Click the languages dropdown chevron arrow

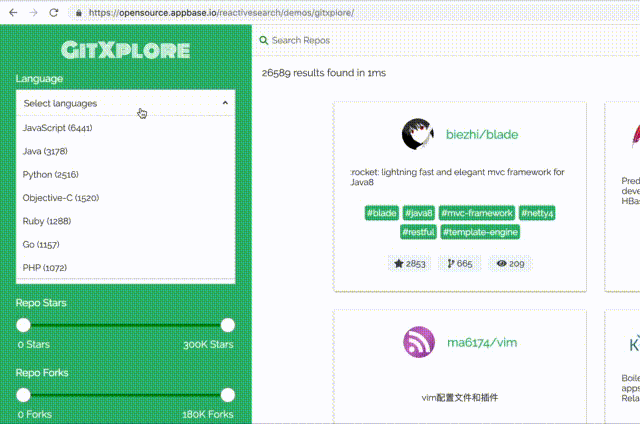225,103
